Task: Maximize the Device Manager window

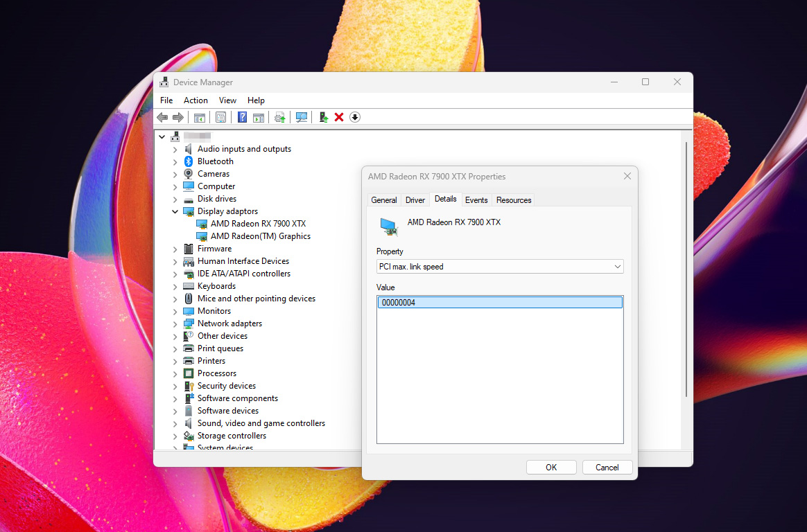Action: coord(645,82)
